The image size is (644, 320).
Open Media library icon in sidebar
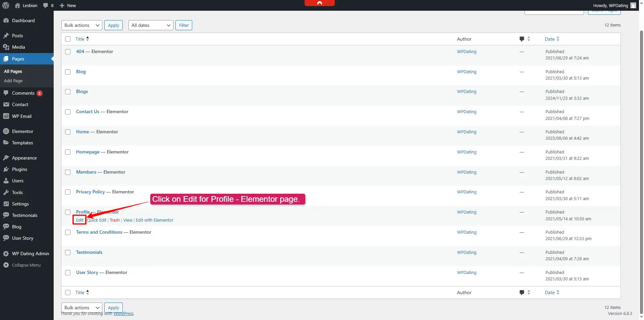pyautogui.click(x=6, y=47)
